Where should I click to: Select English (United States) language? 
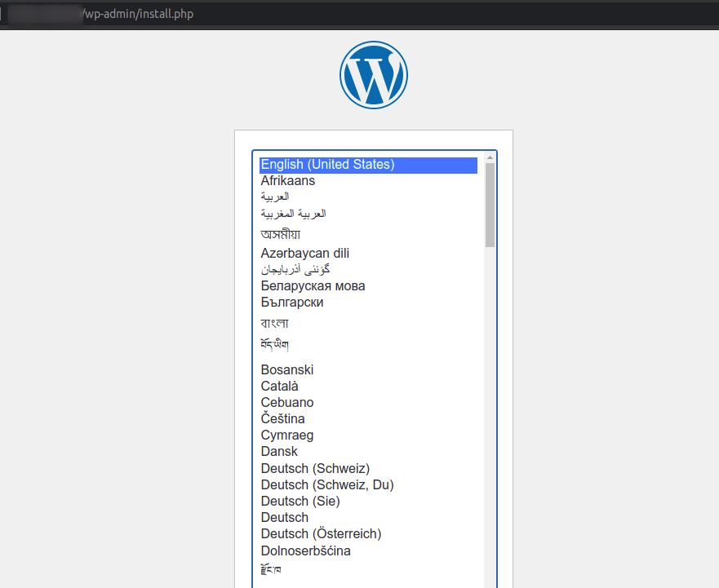click(x=368, y=165)
